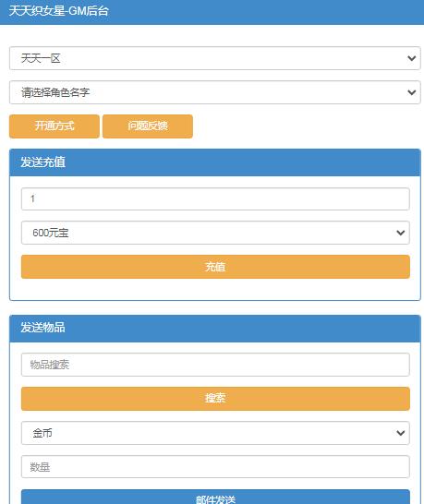Open the 600元宝 recharge amount dropdown
424x504 pixels.
pyautogui.click(x=215, y=233)
